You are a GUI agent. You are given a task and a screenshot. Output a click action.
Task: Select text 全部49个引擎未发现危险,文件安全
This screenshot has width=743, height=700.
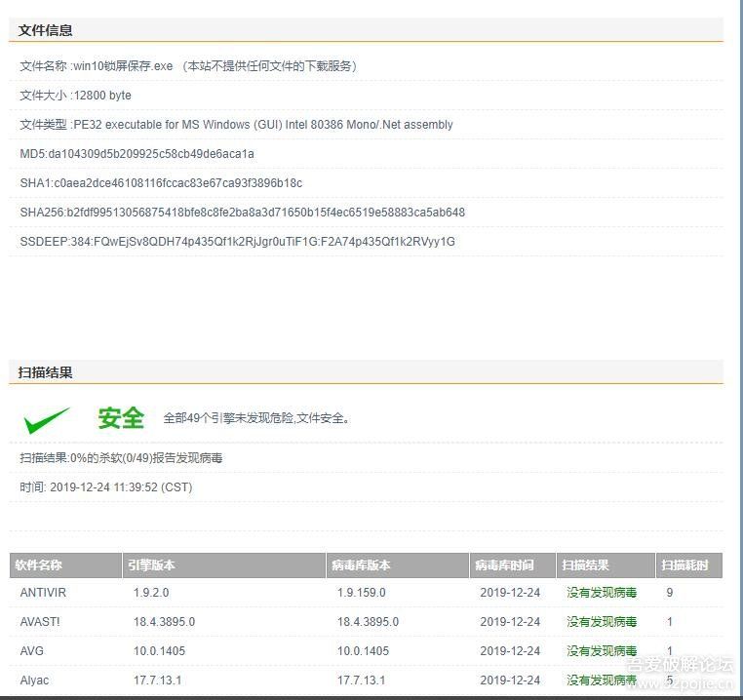(x=255, y=418)
